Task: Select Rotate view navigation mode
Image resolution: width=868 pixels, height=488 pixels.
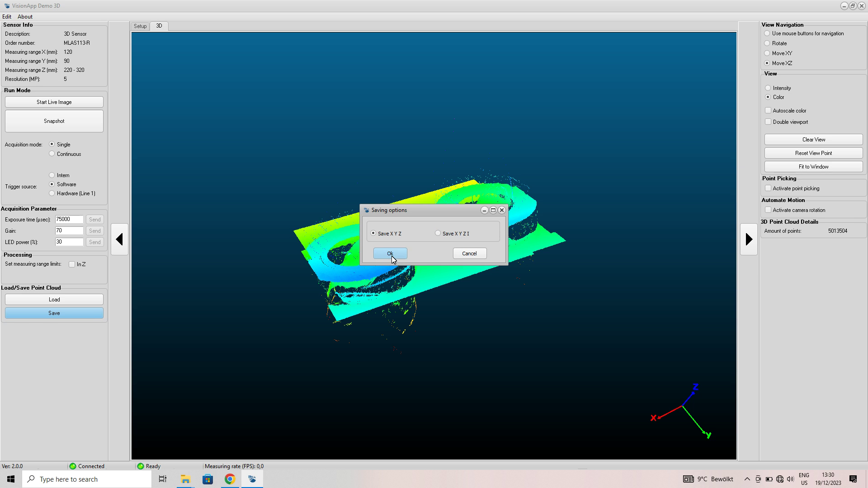Action: 767,43
